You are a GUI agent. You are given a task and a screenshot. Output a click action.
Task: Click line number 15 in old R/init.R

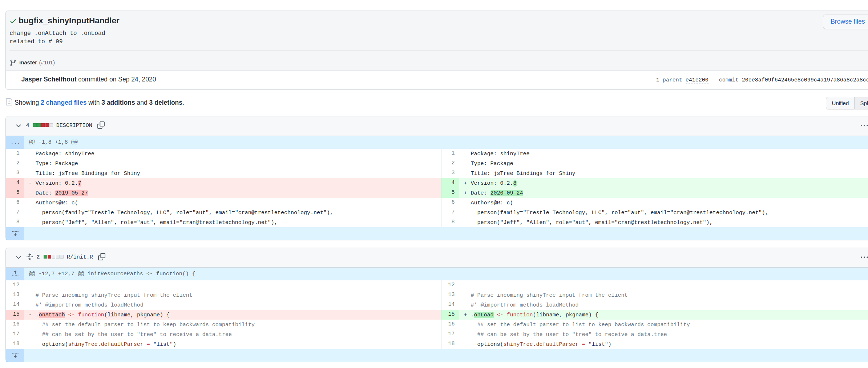point(16,314)
